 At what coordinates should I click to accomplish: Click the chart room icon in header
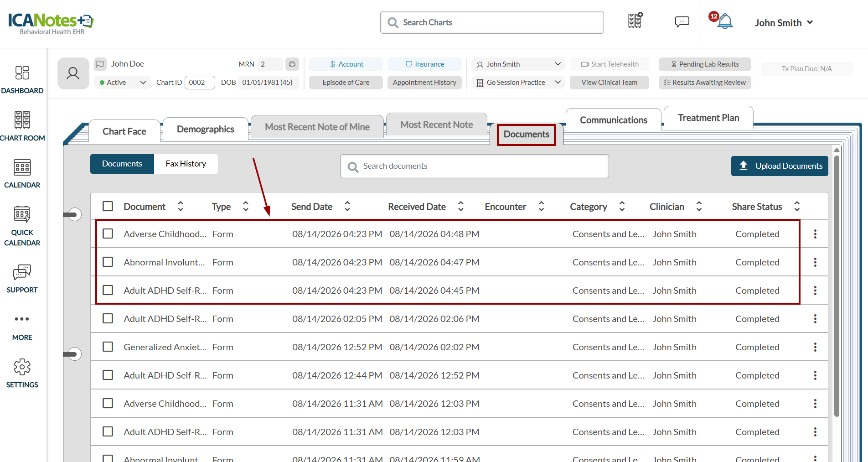tap(635, 21)
